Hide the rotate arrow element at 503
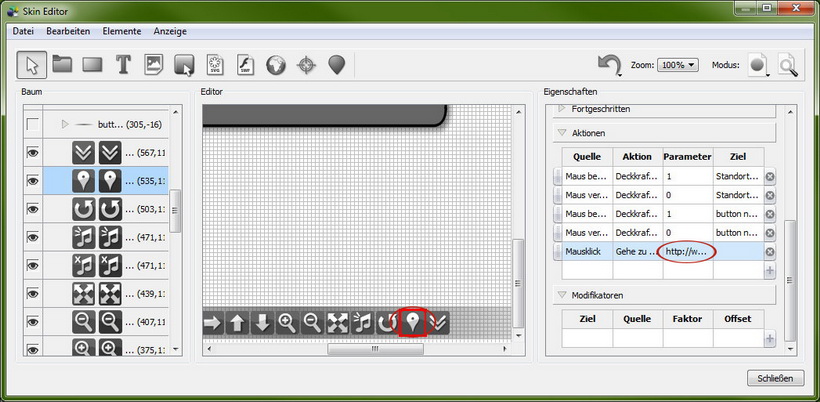Screen dimensions: 820x402 [x=34, y=209]
